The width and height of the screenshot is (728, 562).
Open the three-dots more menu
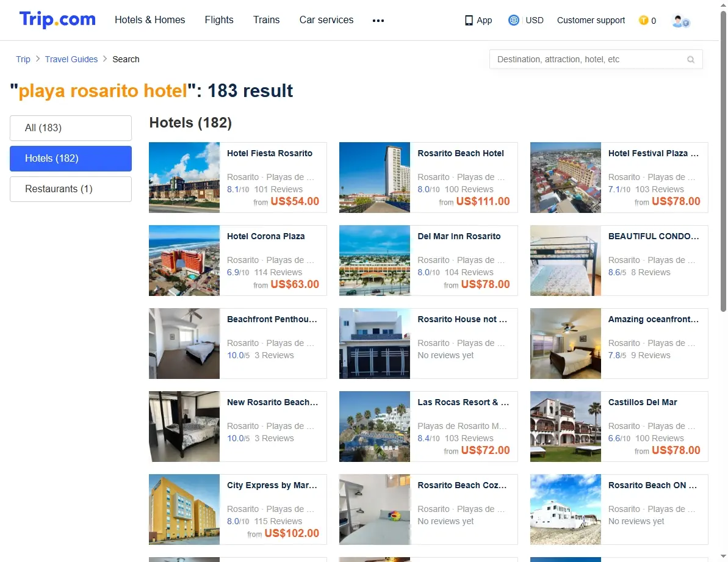(378, 20)
